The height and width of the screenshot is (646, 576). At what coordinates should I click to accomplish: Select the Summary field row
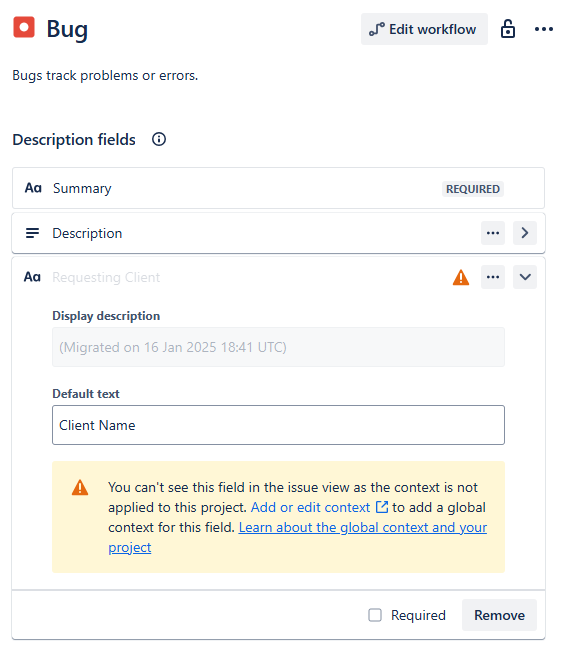pyautogui.click(x=279, y=188)
